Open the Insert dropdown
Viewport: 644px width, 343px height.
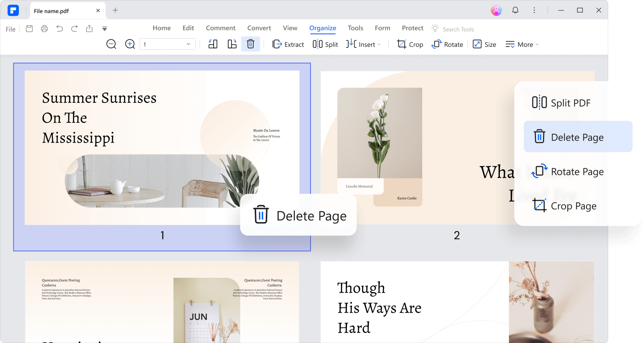pyautogui.click(x=363, y=44)
